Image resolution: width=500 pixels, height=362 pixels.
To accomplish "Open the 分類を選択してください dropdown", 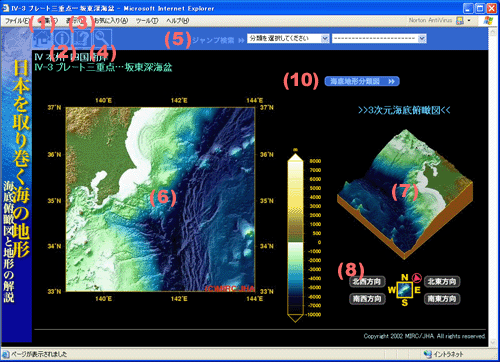I will 288,38.
